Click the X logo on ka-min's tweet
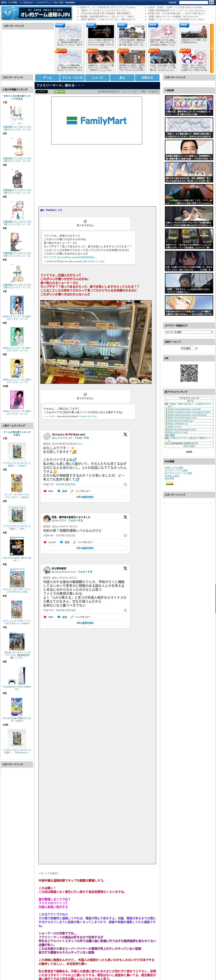The width and height of the screenshot is (216, 980). point(125,434)
